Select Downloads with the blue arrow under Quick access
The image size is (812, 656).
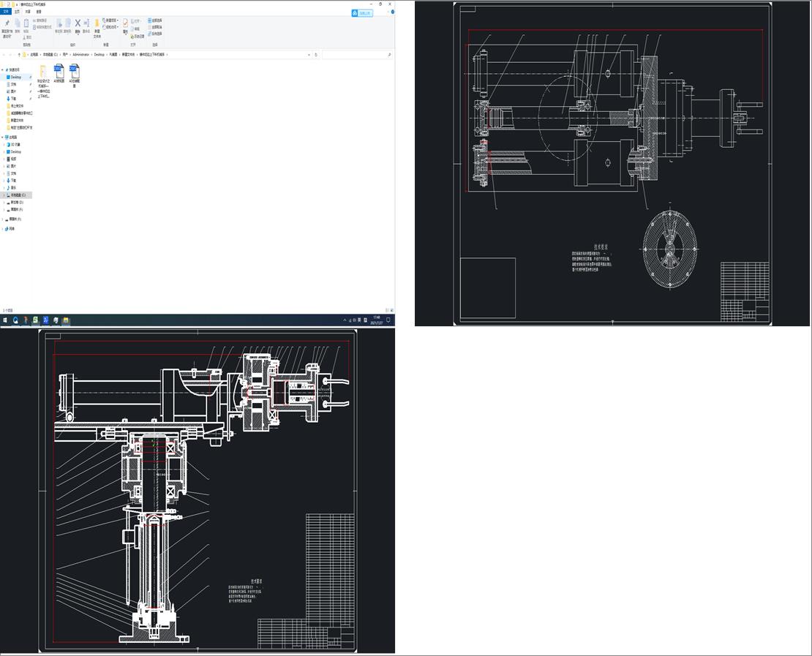coord(12,99)
